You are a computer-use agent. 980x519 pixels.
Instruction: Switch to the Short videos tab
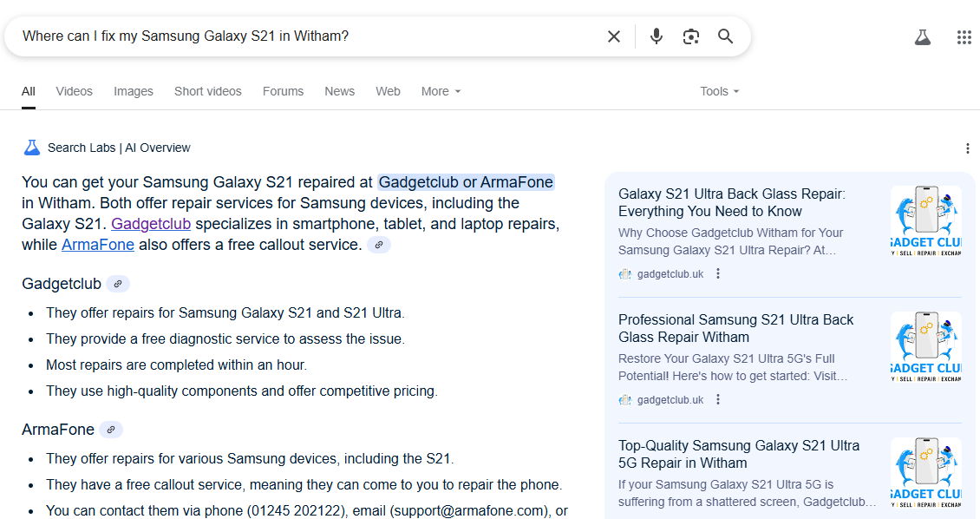[x=207, y=91]
